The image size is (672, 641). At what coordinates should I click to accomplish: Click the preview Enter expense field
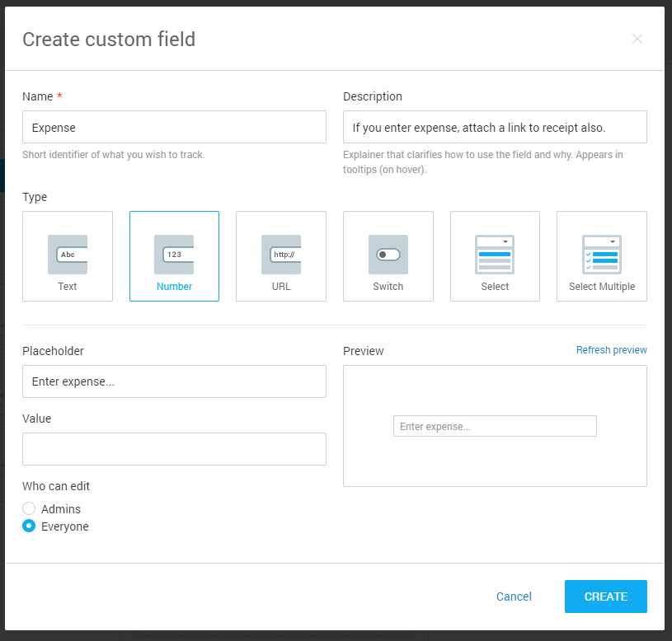pos(495,426)
